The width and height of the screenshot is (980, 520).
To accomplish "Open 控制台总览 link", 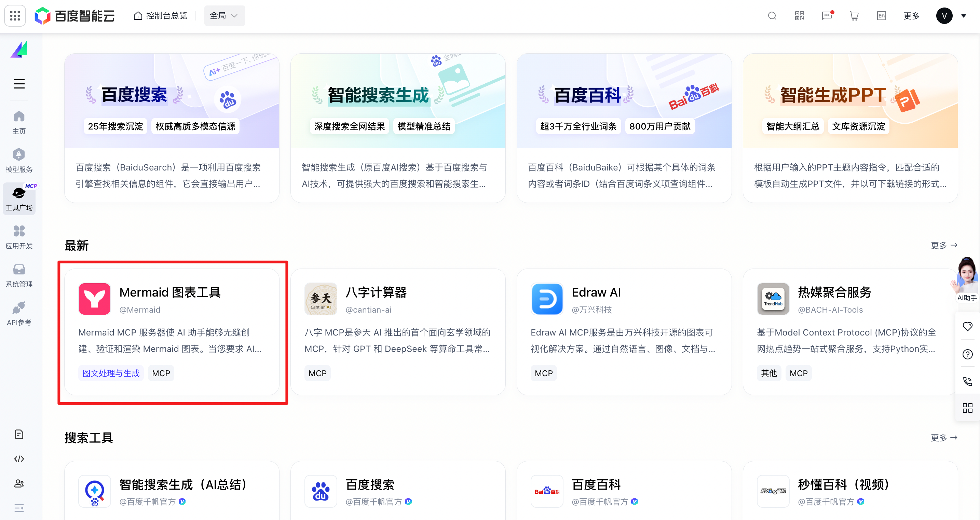I will coord(161,16).
